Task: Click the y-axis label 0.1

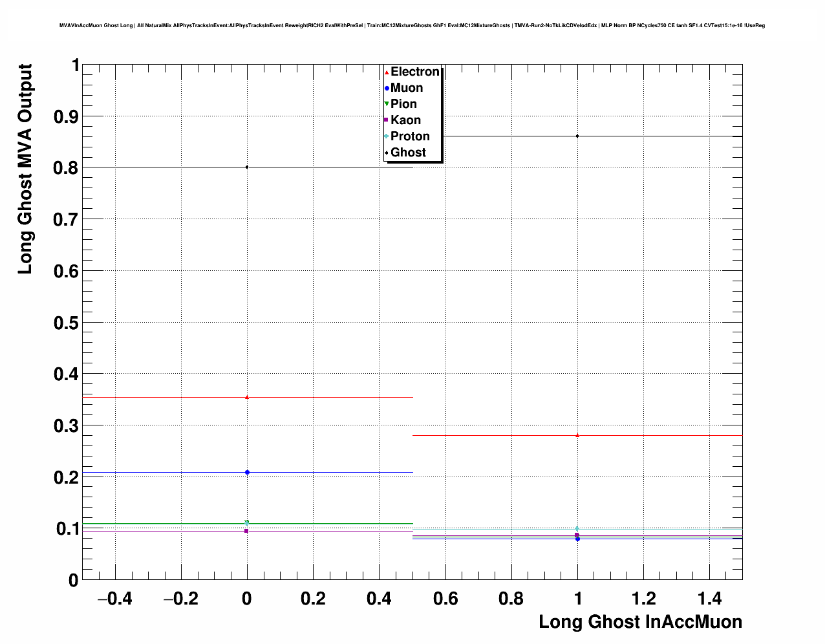Action: point(65,529)
